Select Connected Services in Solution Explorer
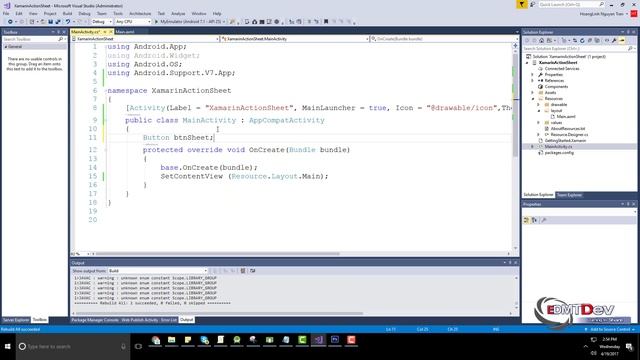Image resolution: width=640 pixels, height=360 pixels. pos(562,69)
